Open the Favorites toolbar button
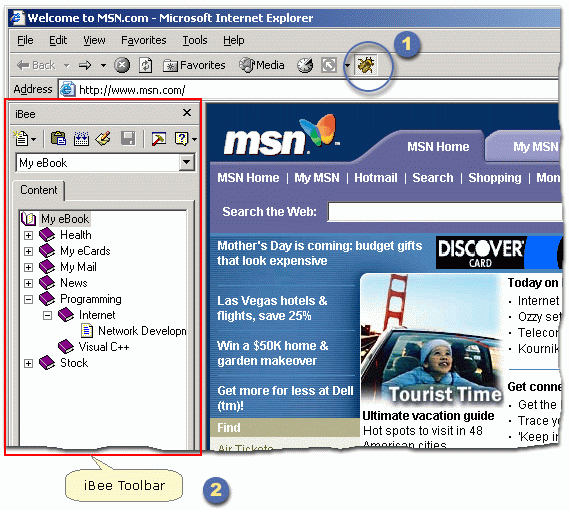 tap(194, 65)
